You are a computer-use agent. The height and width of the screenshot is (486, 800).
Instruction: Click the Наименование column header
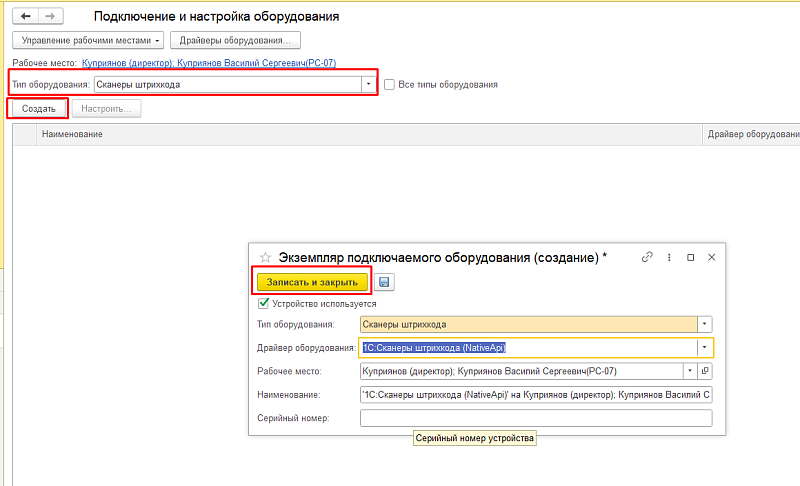click(70, 134)
